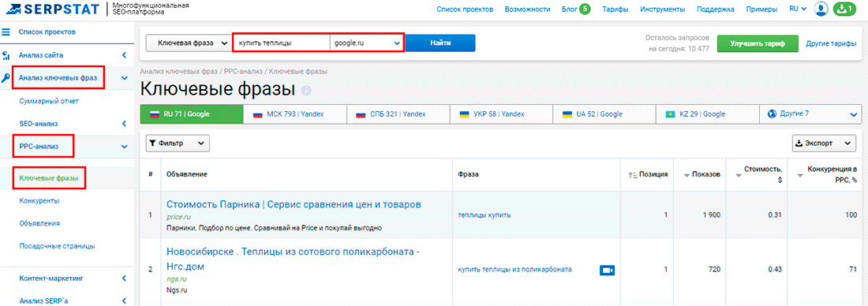This screenshot has height=306, width=868.
Task: Open the Экспорт dropdown
Action: pos(825,143)
